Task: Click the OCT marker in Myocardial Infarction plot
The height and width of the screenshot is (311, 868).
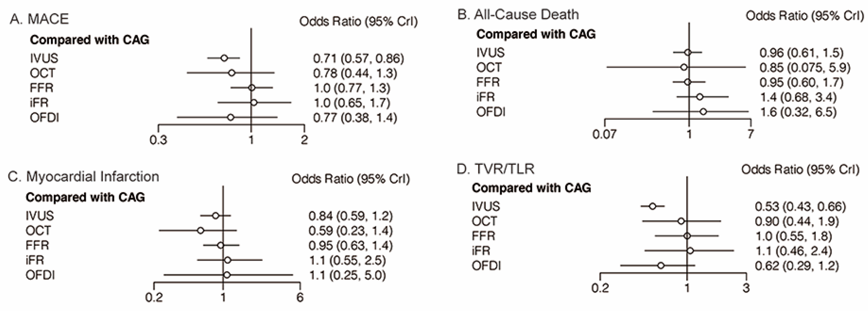Action: (x=200, y=230)
